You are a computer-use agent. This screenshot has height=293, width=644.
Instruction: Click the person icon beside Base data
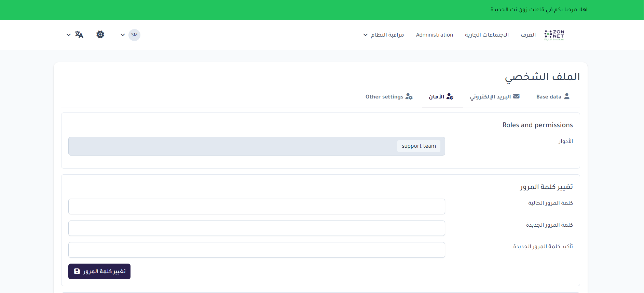(x=567, y=96)
